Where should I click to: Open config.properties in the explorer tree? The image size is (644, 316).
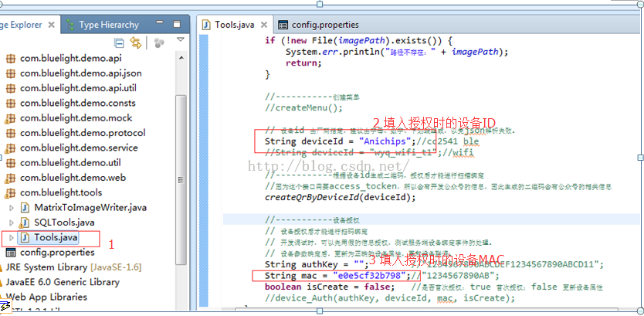coord(57,252)
